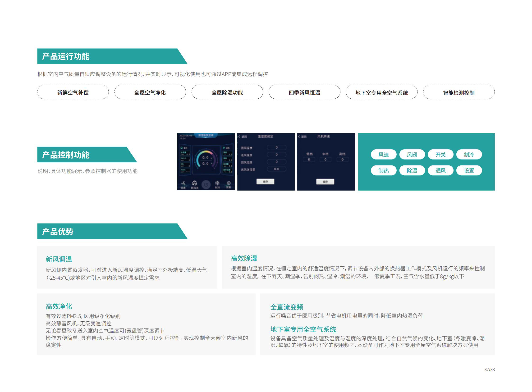Screen dimensions: 532x392
Task: Click the 风阀 pill button
Action: pyautogui.click(x=412, y=155)
